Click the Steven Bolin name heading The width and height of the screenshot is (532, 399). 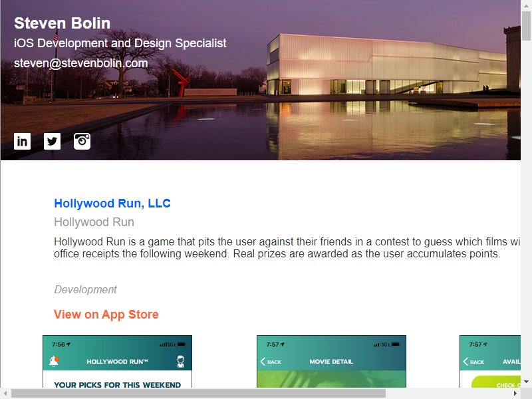pos(62,23)
